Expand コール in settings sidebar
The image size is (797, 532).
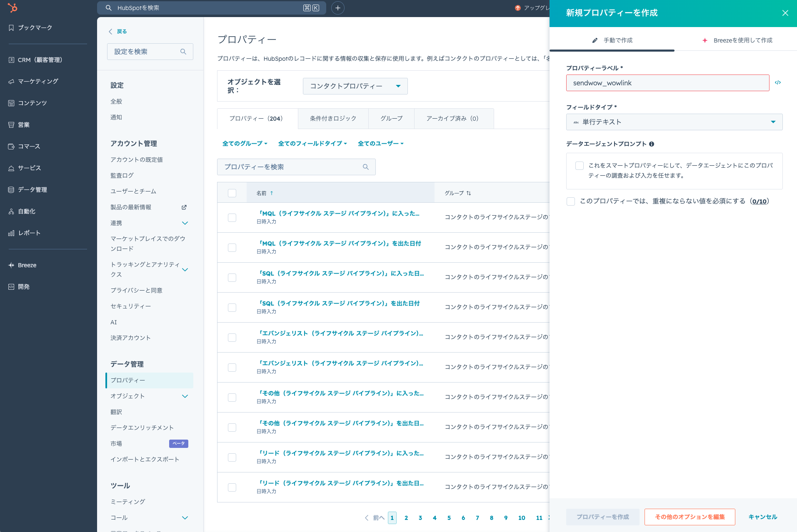[185, 518]
